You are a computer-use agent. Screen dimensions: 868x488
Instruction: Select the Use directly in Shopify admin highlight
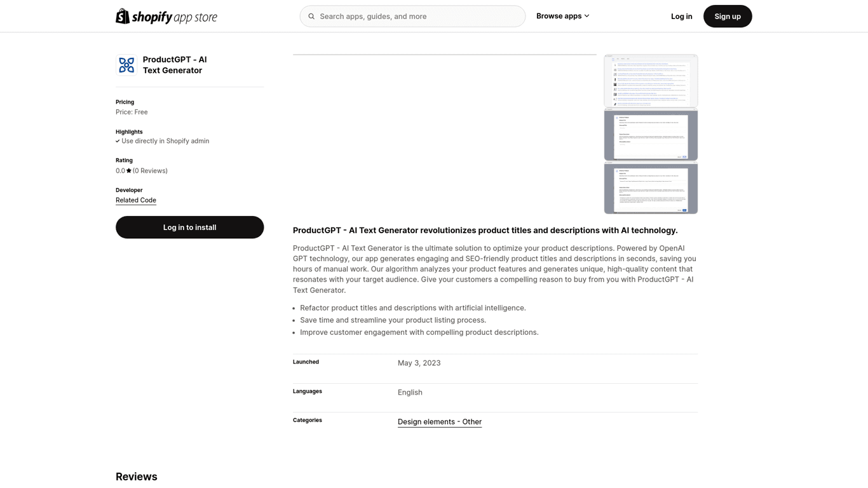pos(165,141)
